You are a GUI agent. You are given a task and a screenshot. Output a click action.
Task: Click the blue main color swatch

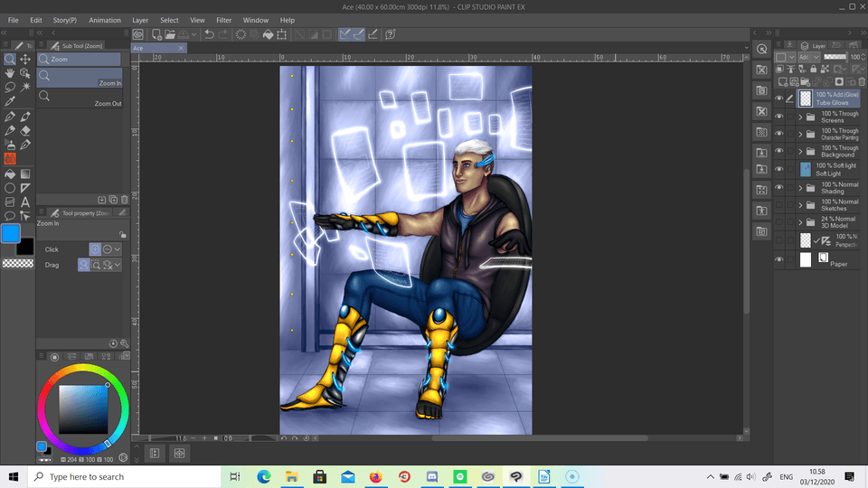pos(11,234)
